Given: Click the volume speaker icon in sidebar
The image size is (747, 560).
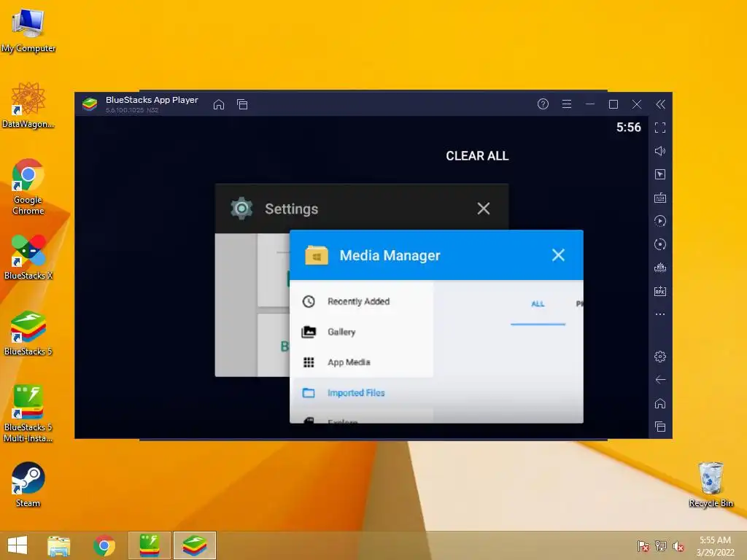Looking at the screenshot, I should [x=660, y=151].
